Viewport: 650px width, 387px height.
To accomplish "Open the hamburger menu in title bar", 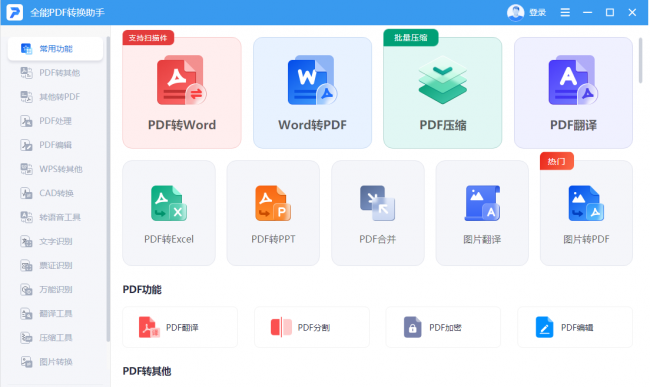I will [565, 12].
